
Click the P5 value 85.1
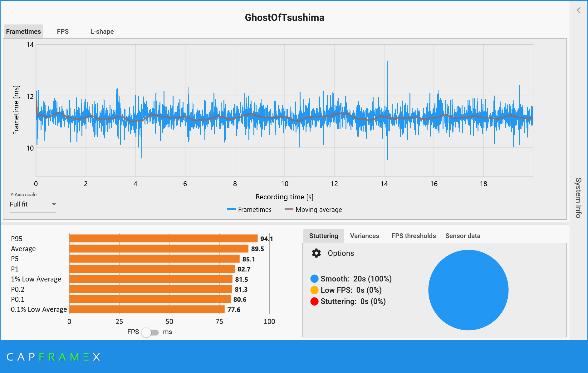coord(248,259)
